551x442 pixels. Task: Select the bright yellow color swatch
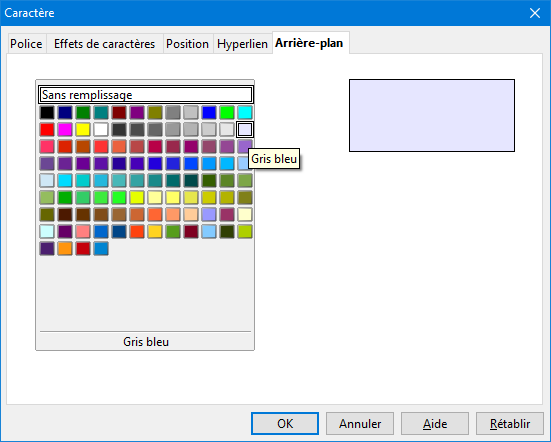83,129
